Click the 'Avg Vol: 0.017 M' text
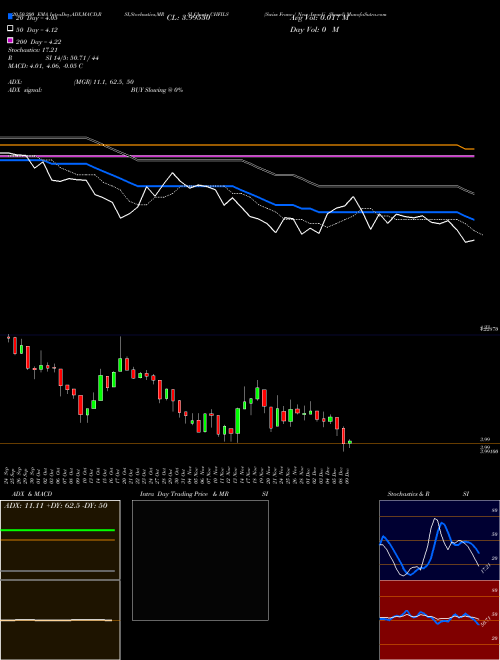The width and height of the screenshot is (500, 660). [x=319, y=18]
